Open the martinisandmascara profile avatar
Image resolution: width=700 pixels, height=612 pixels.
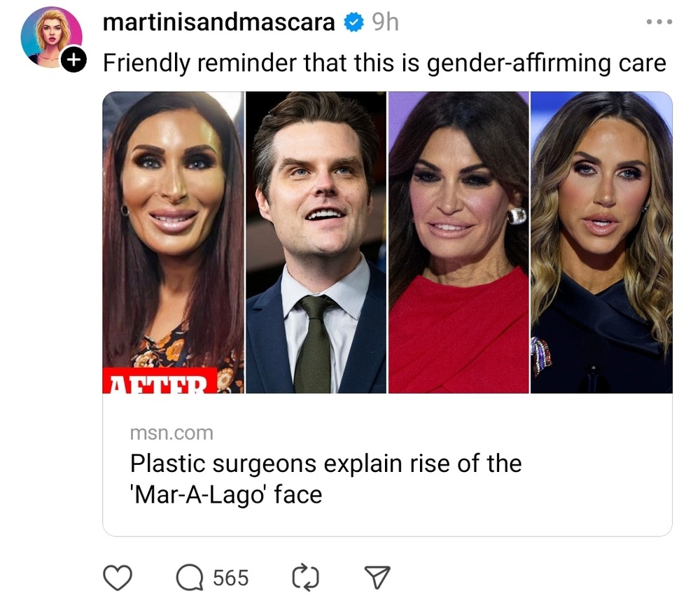pyautogui.click(x=51, y=36)
